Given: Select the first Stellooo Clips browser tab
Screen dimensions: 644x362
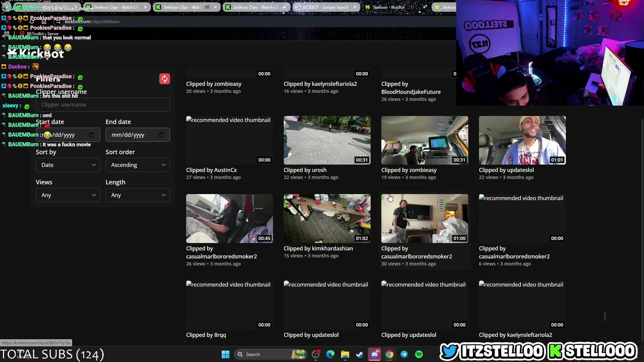Looking at the screenshot, I should coord(117,7).
